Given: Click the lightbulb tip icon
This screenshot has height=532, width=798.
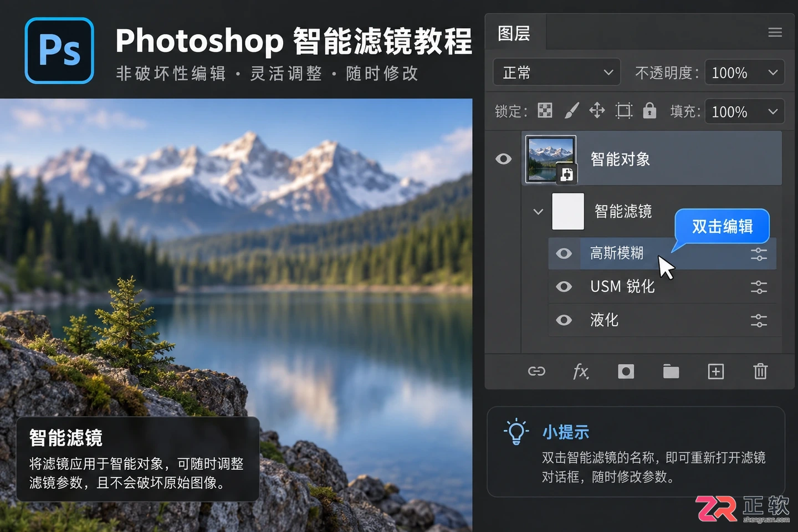Looking at the screenshot, I should click(516, 432).
